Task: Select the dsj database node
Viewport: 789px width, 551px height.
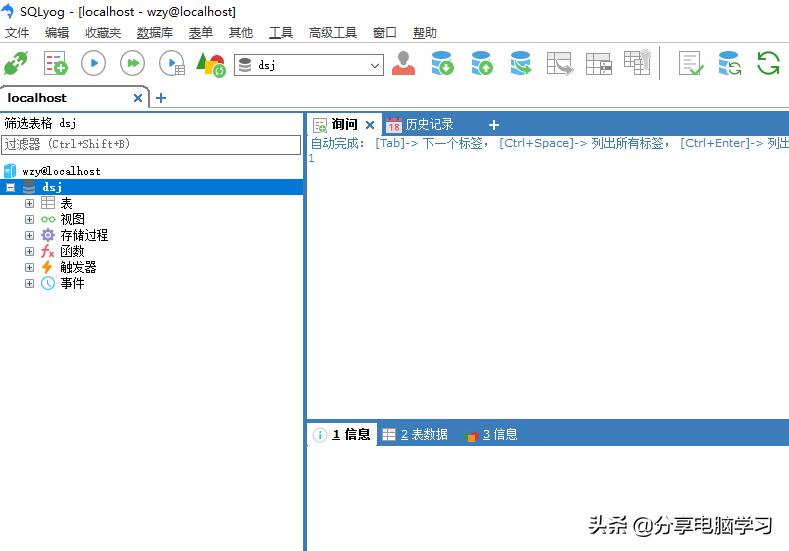Action: click(x=52, y=187)
